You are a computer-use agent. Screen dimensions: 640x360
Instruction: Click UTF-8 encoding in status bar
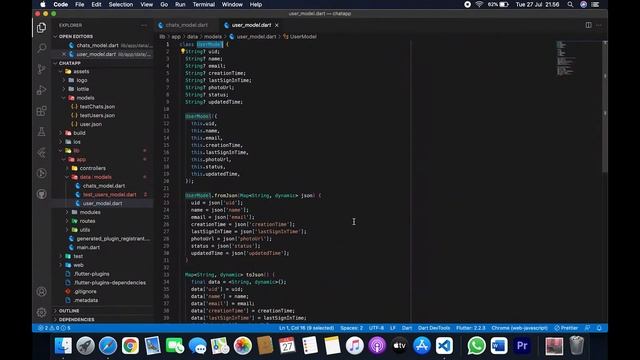[376, 328]
